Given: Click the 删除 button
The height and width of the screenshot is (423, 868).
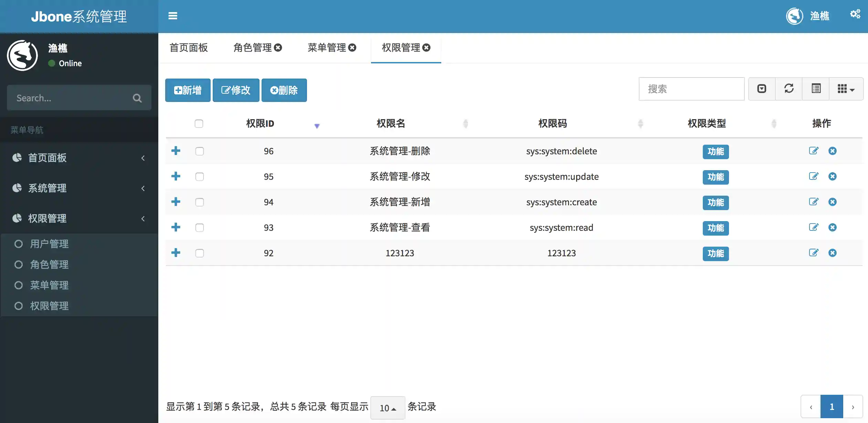Looking at the screenshot, I should [284, 90].
